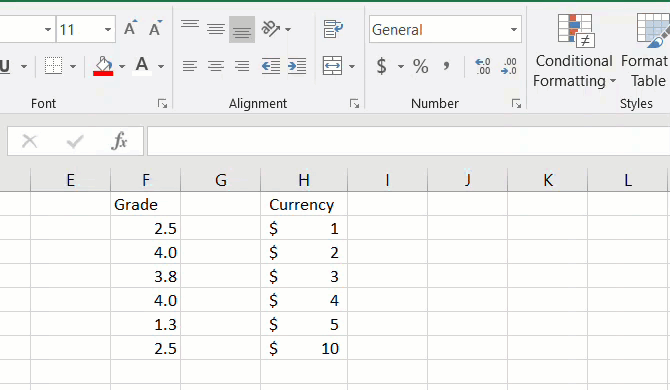Viewport: 670px width, 390px height.
Task: Select the cell containing 1.3
Action: point(146,324)
